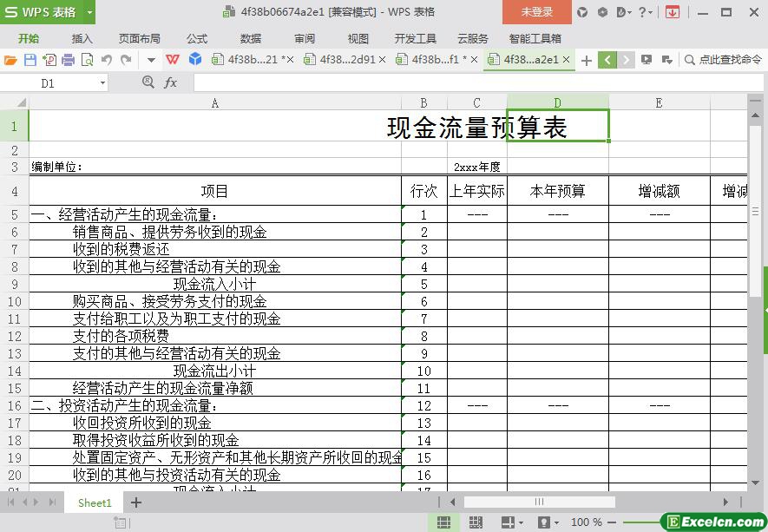
Task: Open a new document tab with plus
Action: click(x=587, y=60)
